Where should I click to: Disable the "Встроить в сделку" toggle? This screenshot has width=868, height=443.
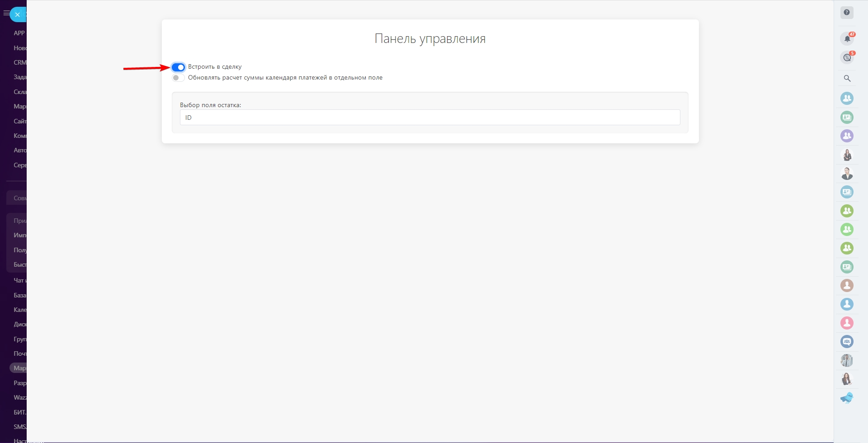click(178, 67)
